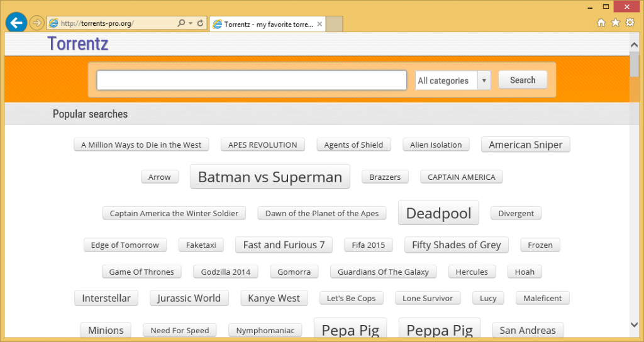Open address bar autocomplete dropdown arrow
Viewport: 644px width, 342px height.
[191, 23]
